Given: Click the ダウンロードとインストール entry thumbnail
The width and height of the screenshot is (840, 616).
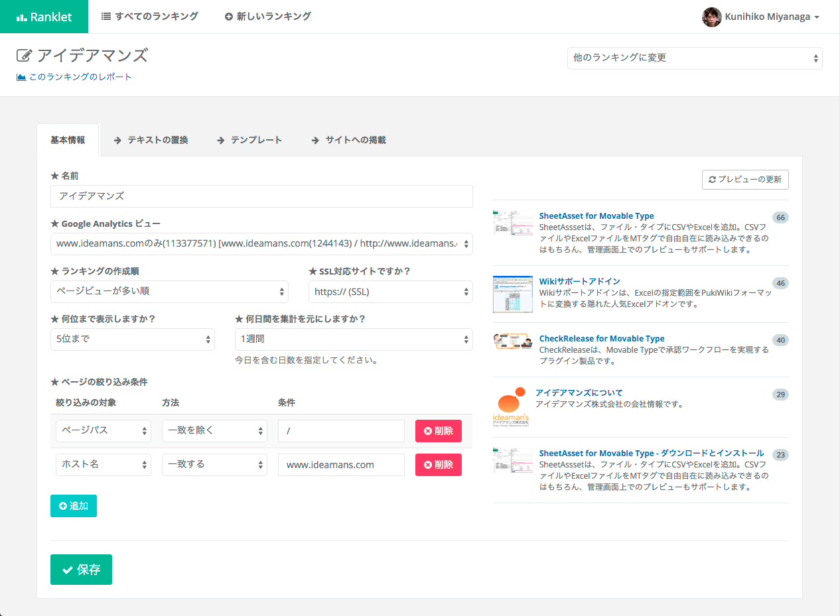Looking at the screenshot, I should pos(513,461).
